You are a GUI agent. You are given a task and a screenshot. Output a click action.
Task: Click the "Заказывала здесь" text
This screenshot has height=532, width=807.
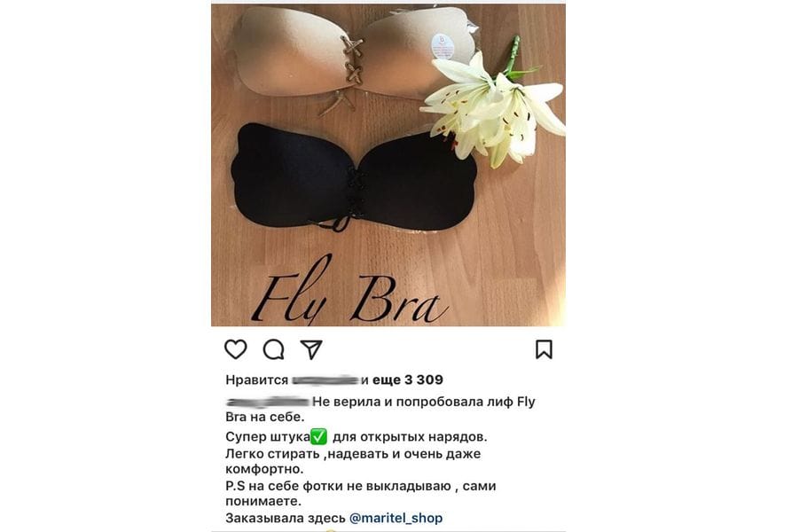[286, 518]
